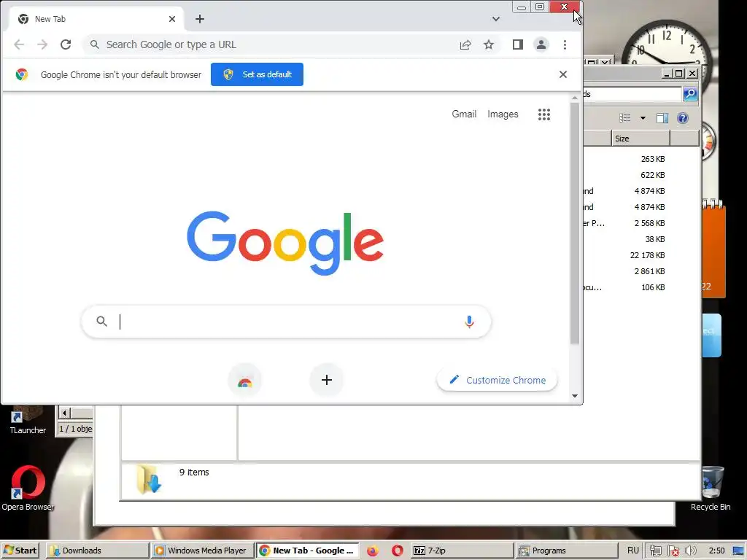Open Chrome's three-dot menu
The width and height of the screenshot is (747, 560).
tap(565, 44)
